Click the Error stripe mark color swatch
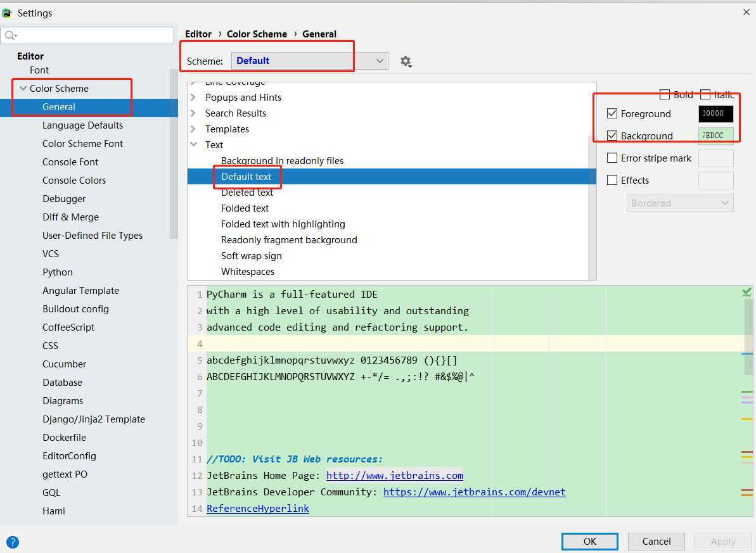The image size is (756, 553). 715,158
